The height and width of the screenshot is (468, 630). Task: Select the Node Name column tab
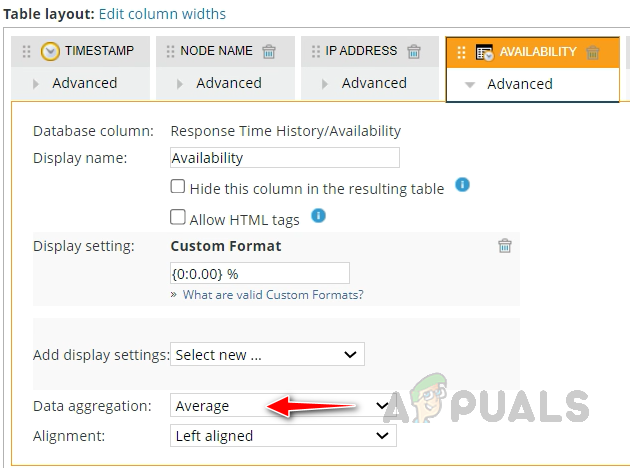(216, 51)
